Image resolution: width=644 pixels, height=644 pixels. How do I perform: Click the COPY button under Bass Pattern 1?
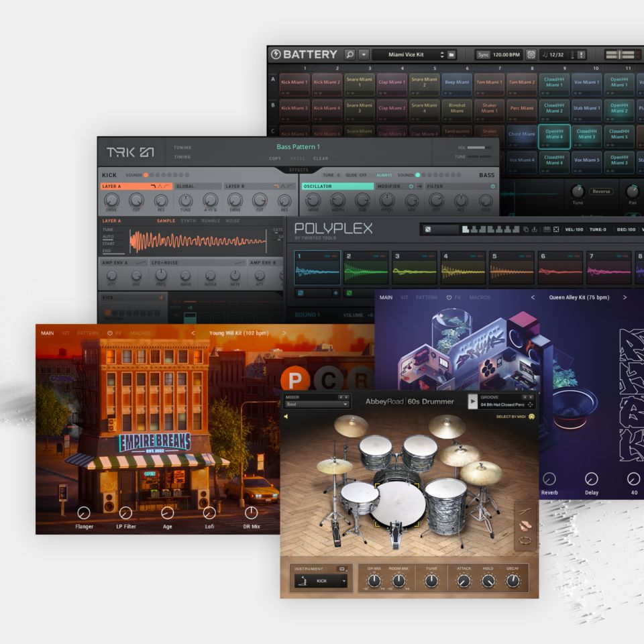pyautogui.click(x=275, y=159)
